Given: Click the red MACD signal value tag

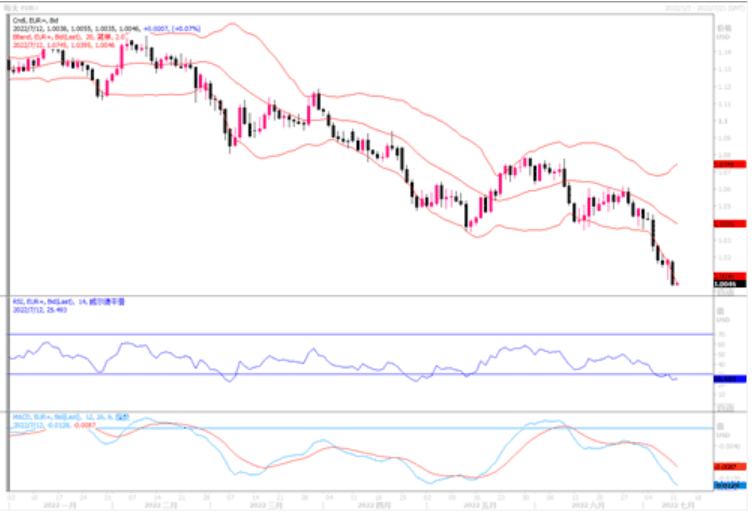Looking at the screenshot, I should pyautogui.click(x=727, y=467).
